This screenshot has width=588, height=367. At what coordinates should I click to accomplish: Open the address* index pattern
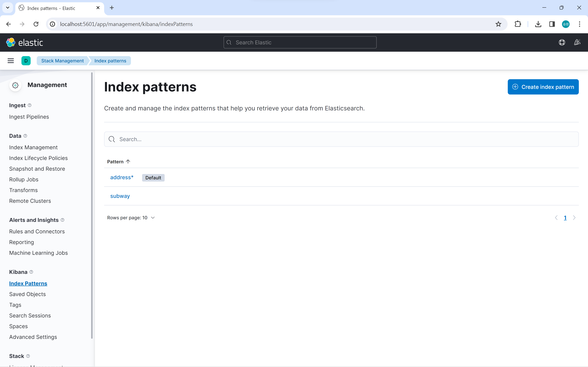(122, 177)
